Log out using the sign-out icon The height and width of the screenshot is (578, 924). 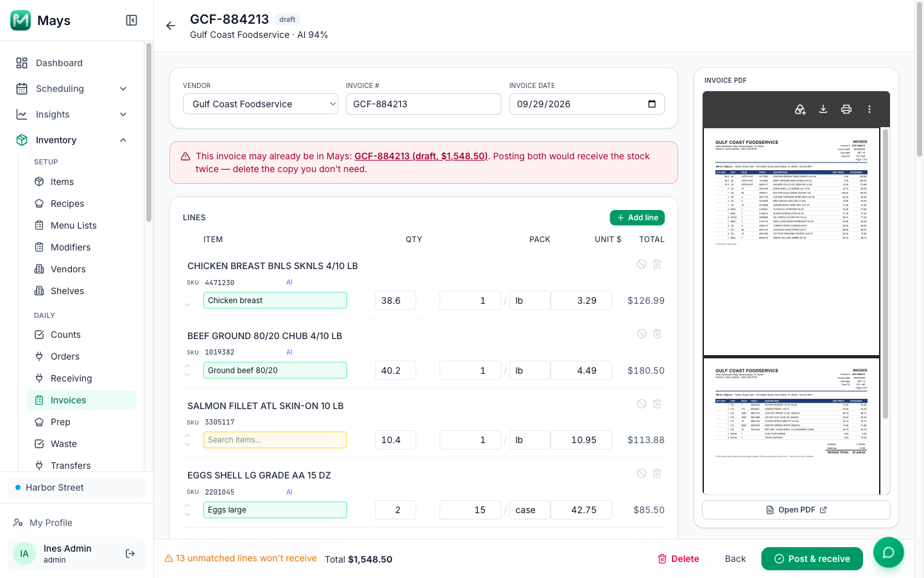pos(130,554)
